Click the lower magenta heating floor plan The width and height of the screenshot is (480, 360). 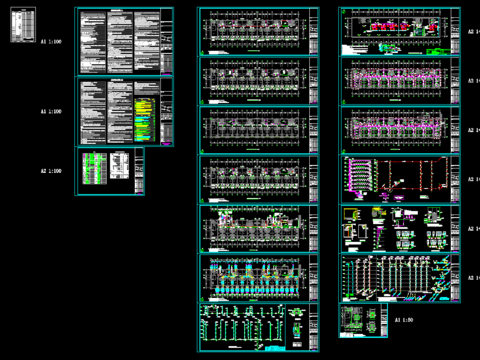coord(400,130)
